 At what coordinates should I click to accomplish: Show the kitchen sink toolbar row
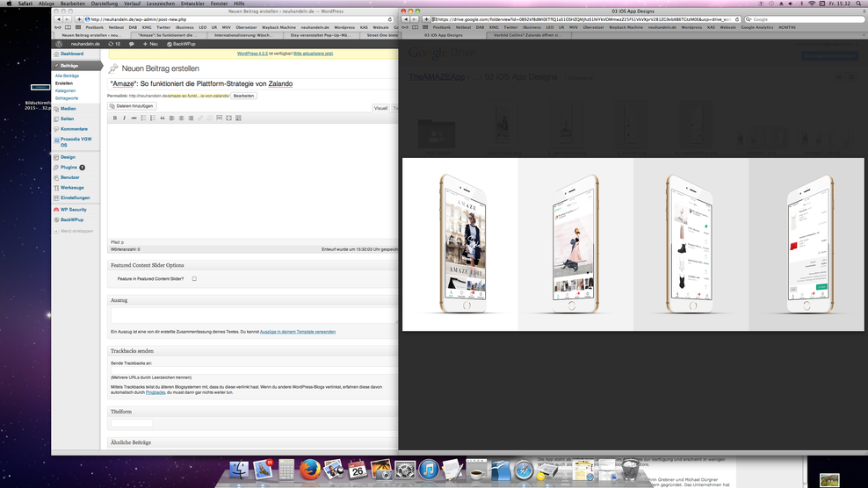click(239, 118)
